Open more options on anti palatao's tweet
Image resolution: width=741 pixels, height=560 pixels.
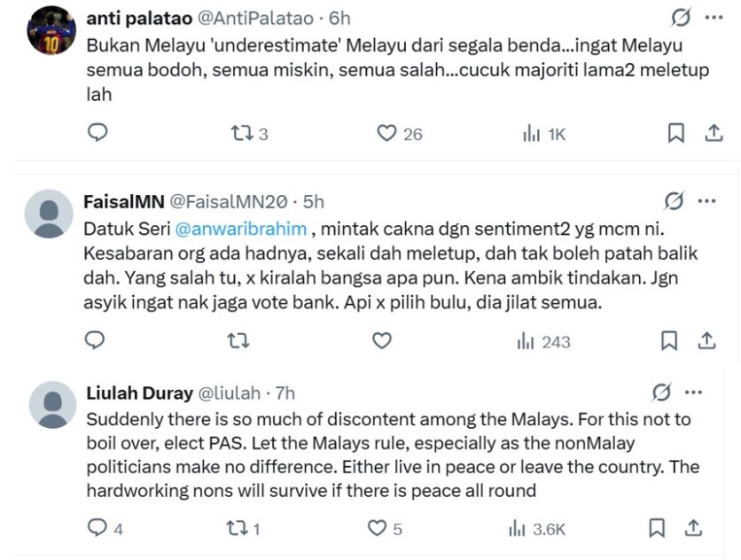(x=714, y=18)
